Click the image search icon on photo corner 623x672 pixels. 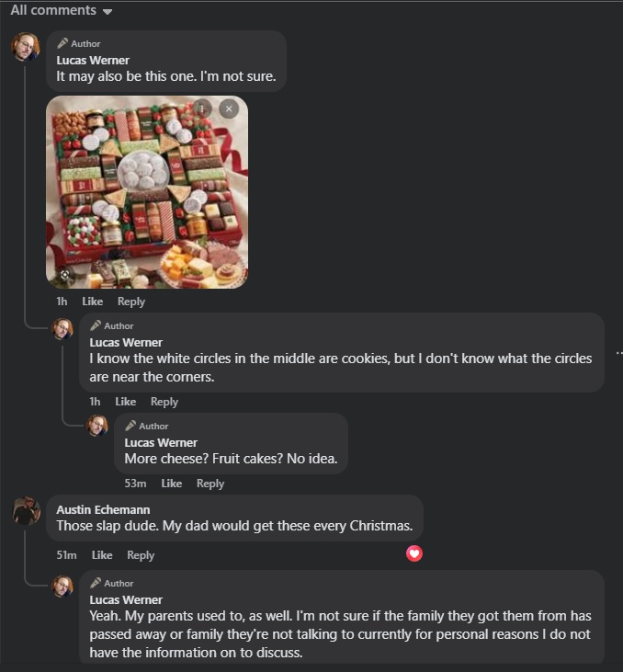pyautogui.click(x=64, y=275)
